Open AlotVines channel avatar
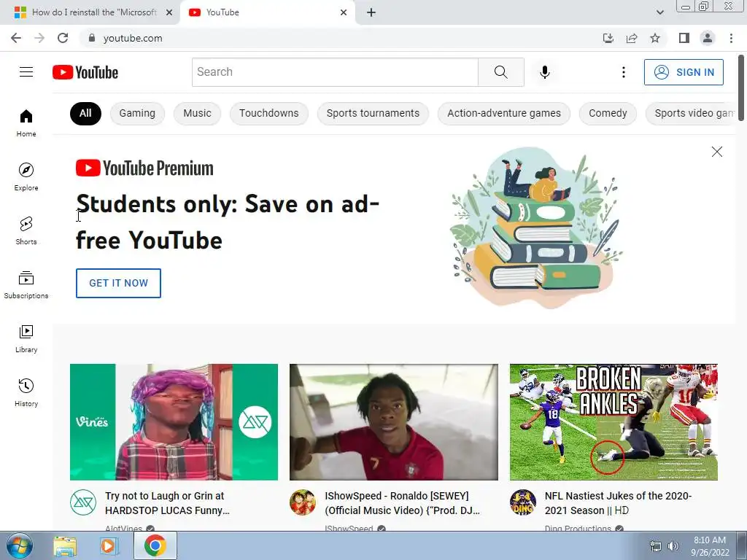747x560 pixels. [83, 502]
